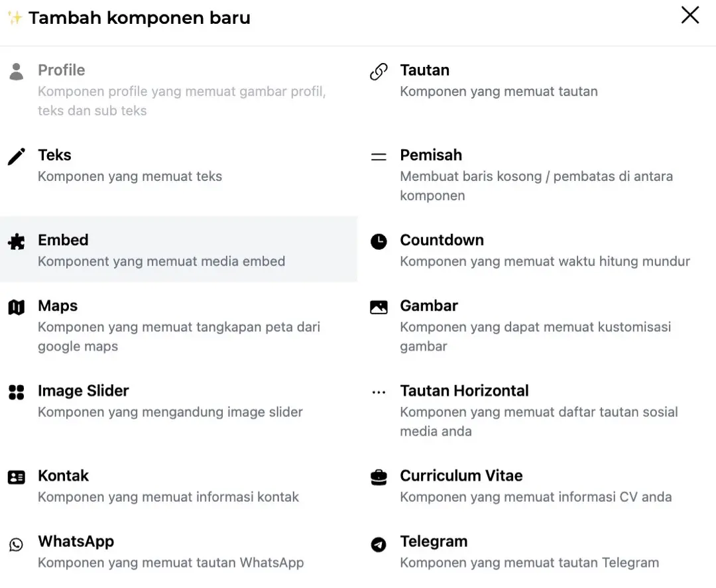The image size is (716, 588).
Task: Choose the Pemisah component option
Action: [431, 155]
